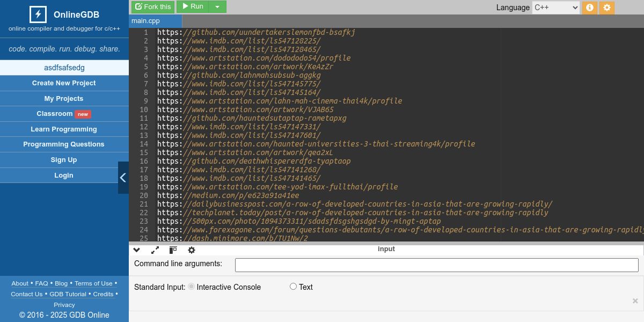The width and height of the screenshot is (644, 322).
Task: Open the FAQ footer link
Action: (41, 283)
